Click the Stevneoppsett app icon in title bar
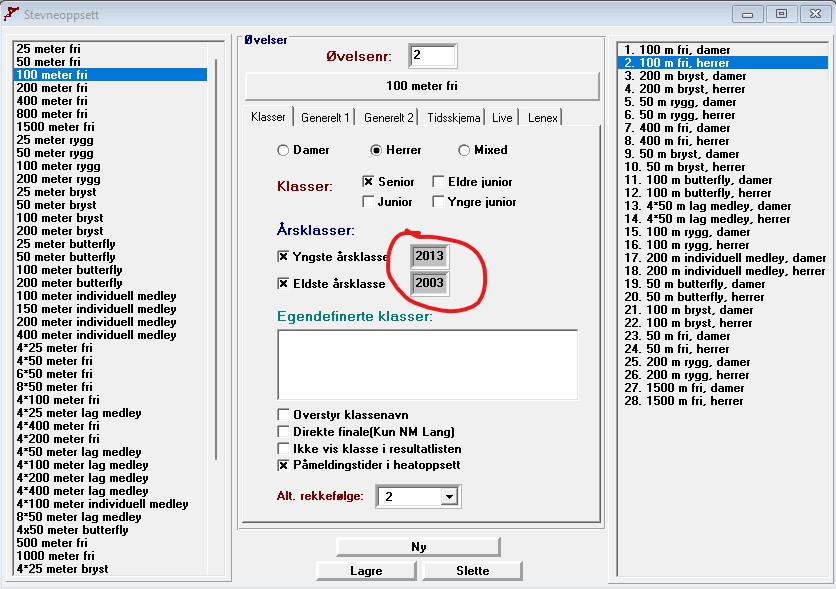The image size is (836, 589). [x=12, y=14]
